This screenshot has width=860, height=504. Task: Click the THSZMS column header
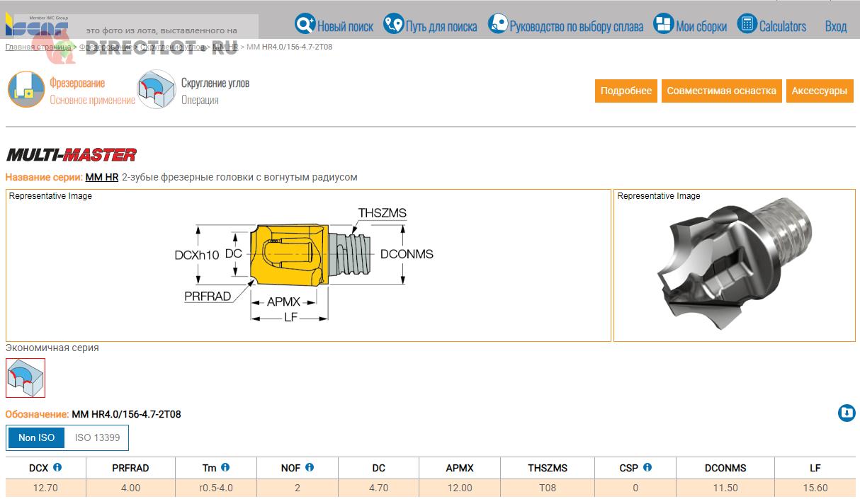(548, 468)
